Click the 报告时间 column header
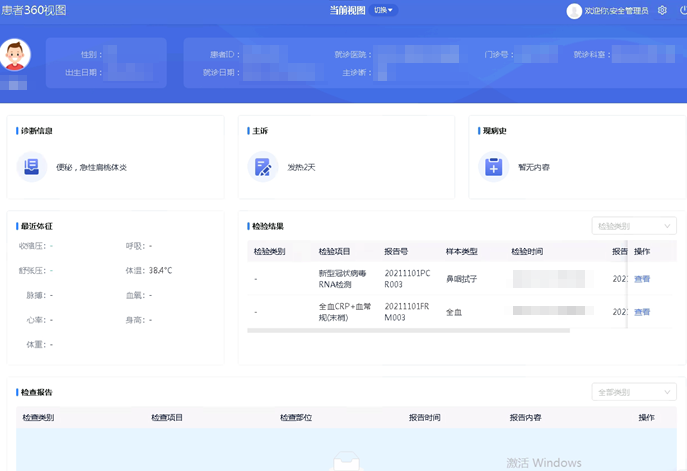Image resolution: width=687 pixels, height=471 pixels. point(424,417)
